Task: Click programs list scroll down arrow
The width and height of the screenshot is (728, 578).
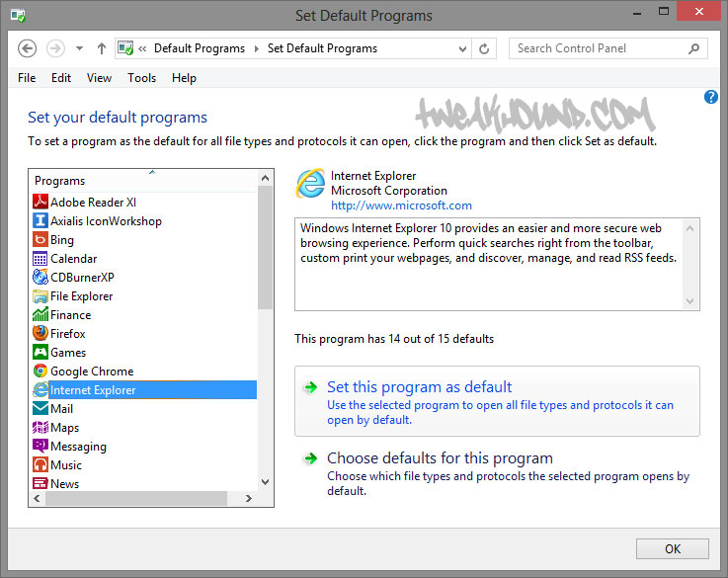Action: 265,482
